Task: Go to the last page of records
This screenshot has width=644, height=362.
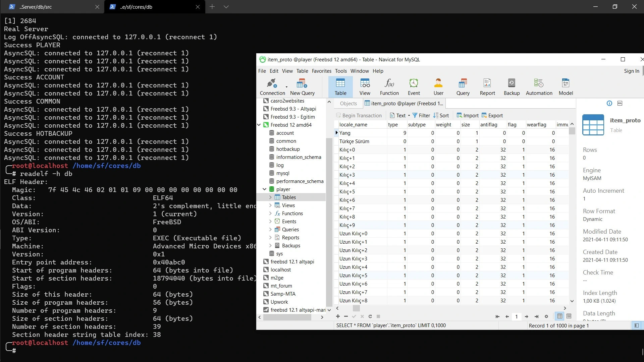Action: click(536, 316)
